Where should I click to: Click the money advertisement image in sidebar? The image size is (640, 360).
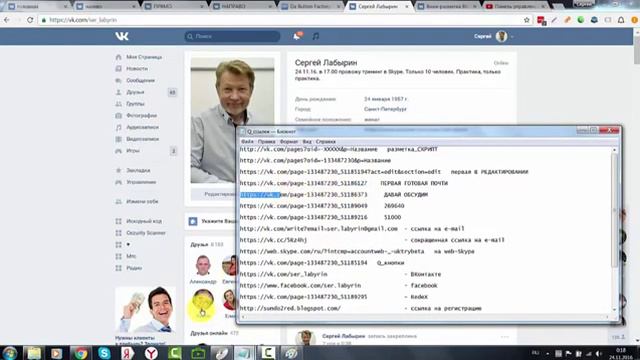coord(145,310)
